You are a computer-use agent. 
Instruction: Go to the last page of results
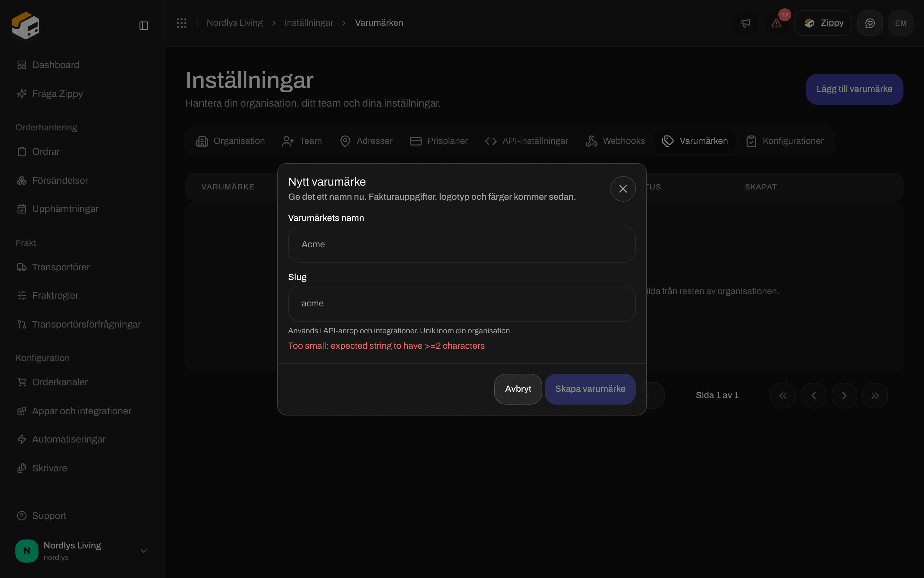click(875, 396)
